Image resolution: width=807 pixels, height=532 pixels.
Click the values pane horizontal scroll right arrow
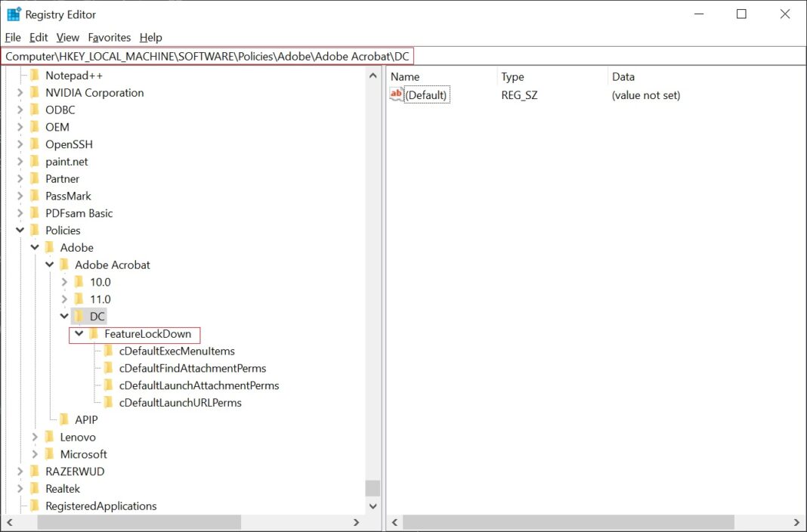(796, 522)
